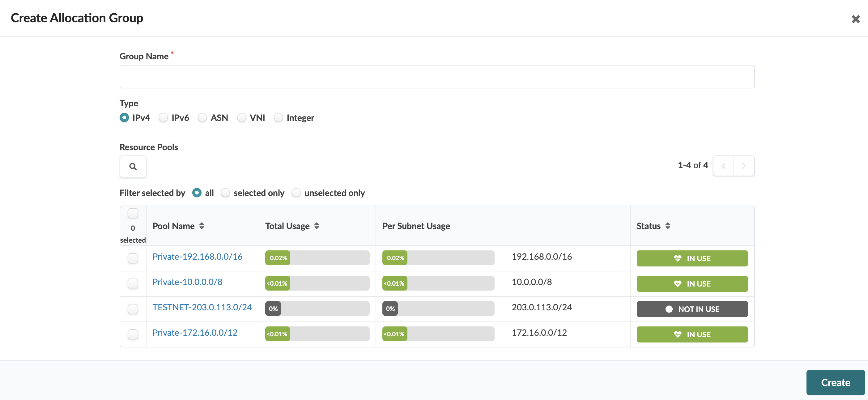Viewport: 868px width, 400px height.
Task: Check the Private-10.0.0.0/8 pool checkbox
Action: point(133,284)
